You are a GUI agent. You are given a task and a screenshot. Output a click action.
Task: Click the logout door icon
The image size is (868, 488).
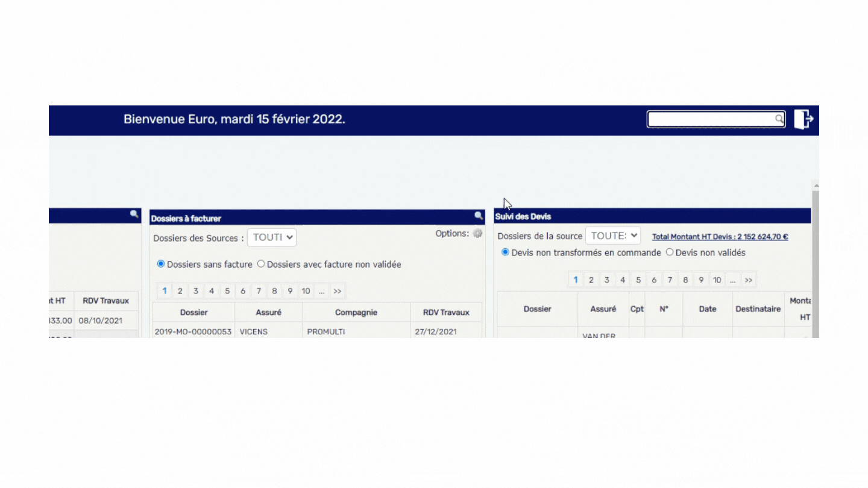(x=804, y=119)
